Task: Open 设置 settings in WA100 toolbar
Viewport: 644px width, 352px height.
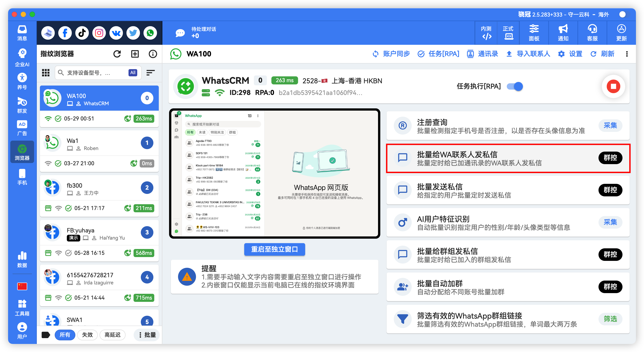Action: tap(570, 54)
